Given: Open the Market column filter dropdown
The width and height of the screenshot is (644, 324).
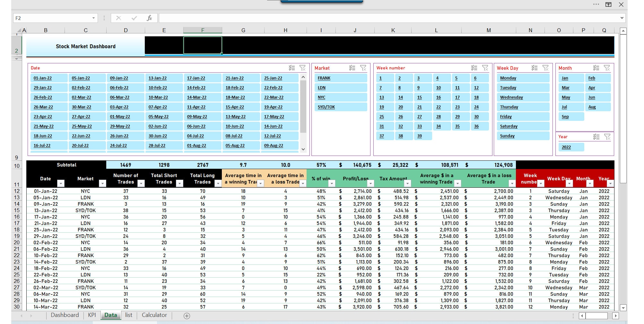Looking at the screenshot, I should pyautogui.click(x=103, y=183).
